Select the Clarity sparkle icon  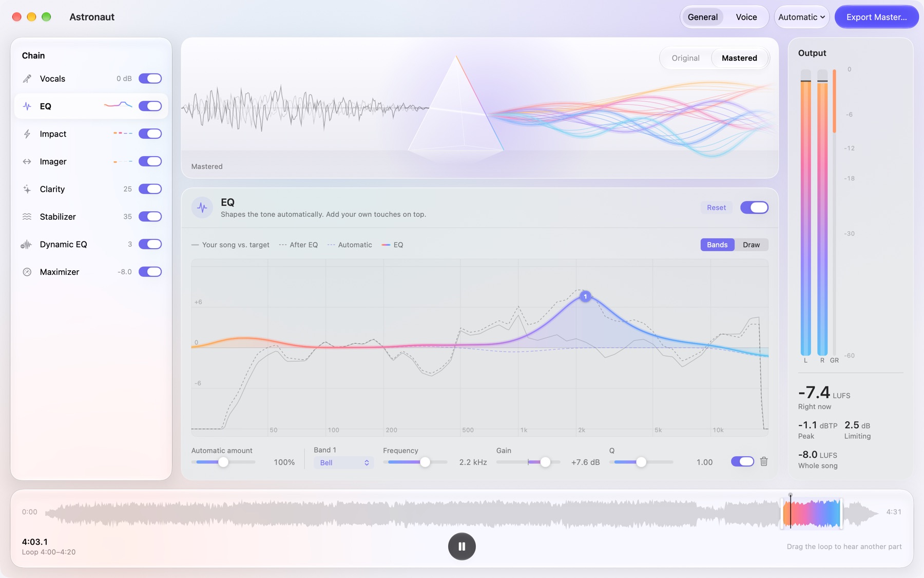(x=27, y=189)
